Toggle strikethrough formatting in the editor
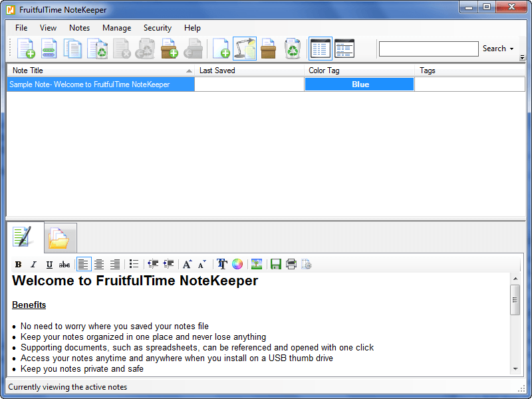This screenshot has width=532, height=399. tap(65, 264)
